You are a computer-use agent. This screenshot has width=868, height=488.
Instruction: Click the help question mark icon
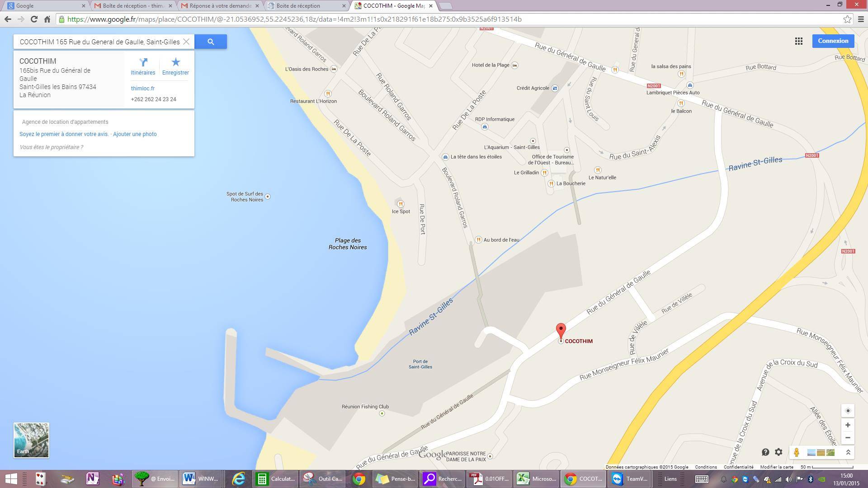[765, 452]
